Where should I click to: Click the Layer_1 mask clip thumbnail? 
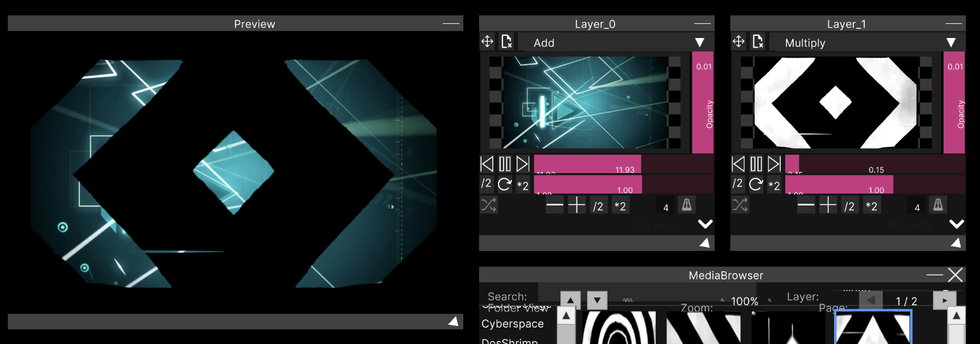[836, 102]
